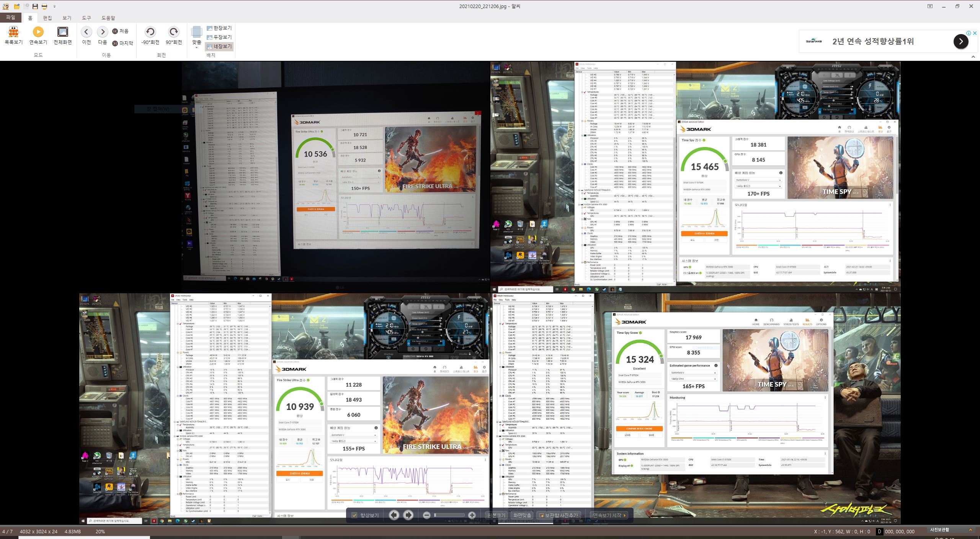Select the Time Spy 15 324 image pane
The height and width of the screenshot is (539, 980).
click(x=695, y=408)
